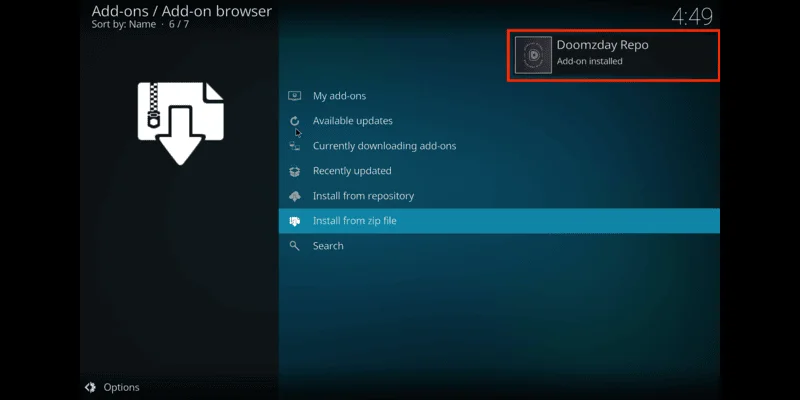This screenshot has height=400, width=800.
Task: Click the Available updates refresh icon
Action: click(x=294, y=121)
